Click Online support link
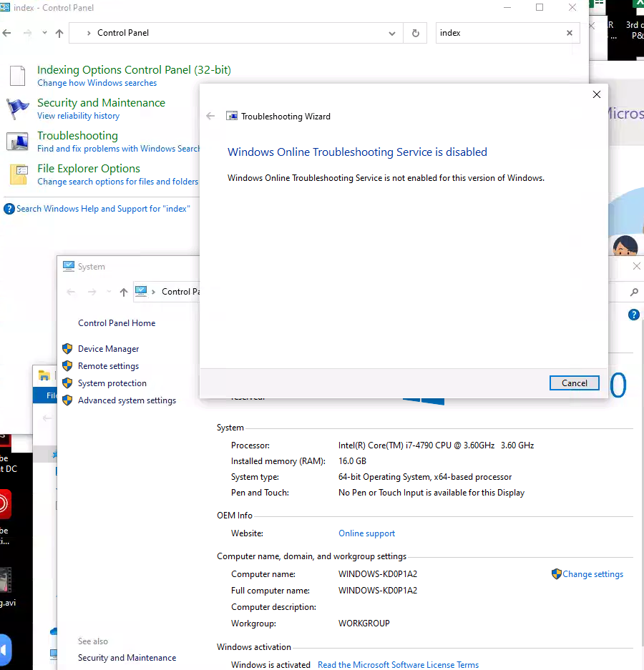The image size is (644, 670). (x=366, y=533)
